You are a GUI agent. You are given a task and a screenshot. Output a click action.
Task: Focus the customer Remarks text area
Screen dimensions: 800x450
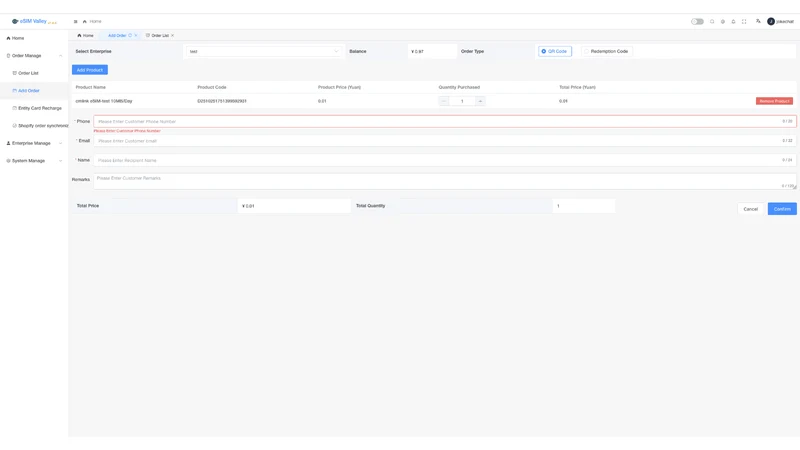444,181
